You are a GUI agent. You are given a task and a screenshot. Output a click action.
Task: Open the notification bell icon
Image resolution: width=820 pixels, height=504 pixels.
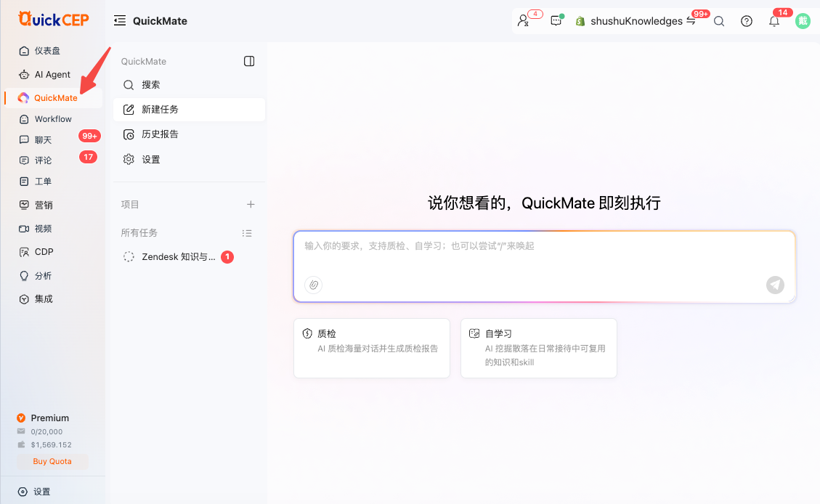774,22
